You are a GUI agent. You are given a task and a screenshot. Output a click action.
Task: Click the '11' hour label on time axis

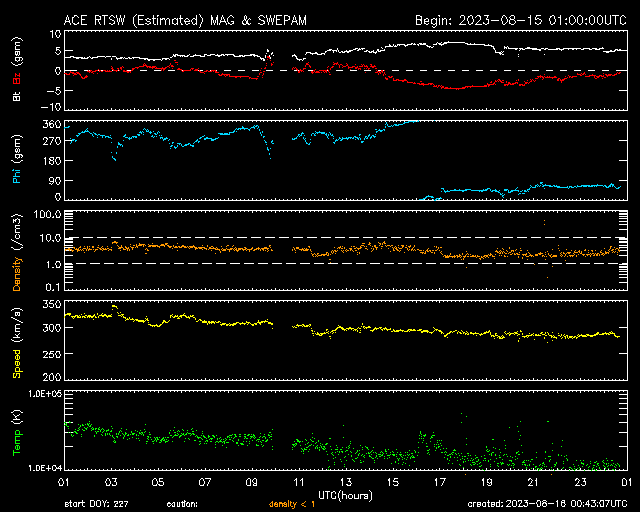coord(299,483)
